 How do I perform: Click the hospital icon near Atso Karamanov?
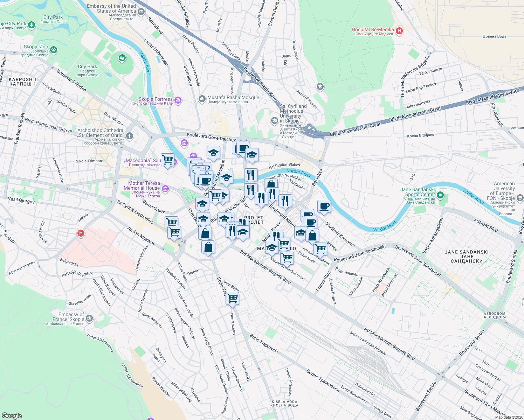(x=81, y=233)
